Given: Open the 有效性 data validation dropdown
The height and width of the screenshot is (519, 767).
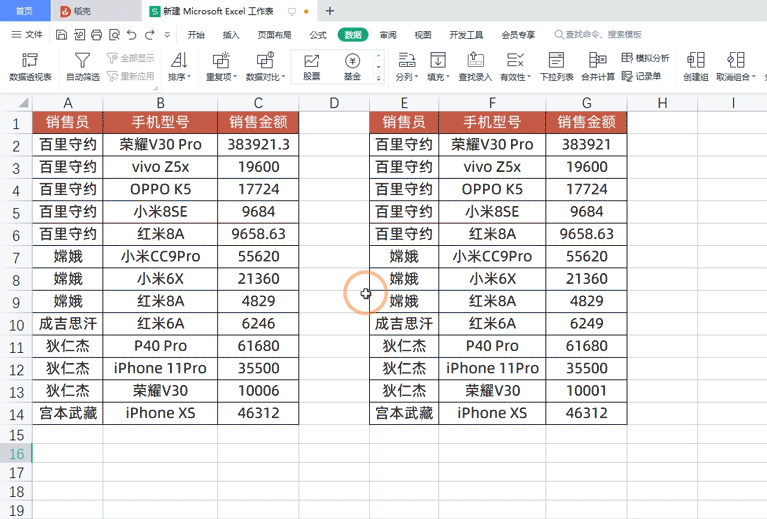Looking at the screenshot, I should click(x=515, y=67).
